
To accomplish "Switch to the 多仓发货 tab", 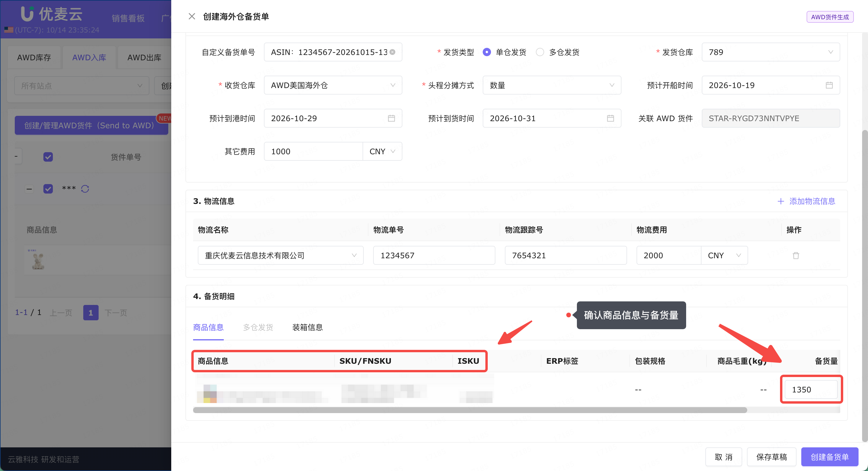I will point(258,327).
